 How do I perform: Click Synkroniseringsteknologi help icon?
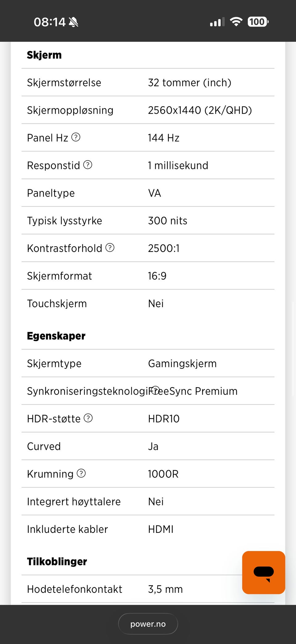(x=156, y=390)
